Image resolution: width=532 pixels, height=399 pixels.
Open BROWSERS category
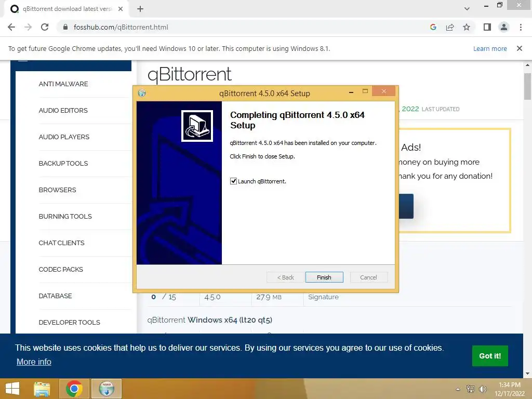point(57,190)
